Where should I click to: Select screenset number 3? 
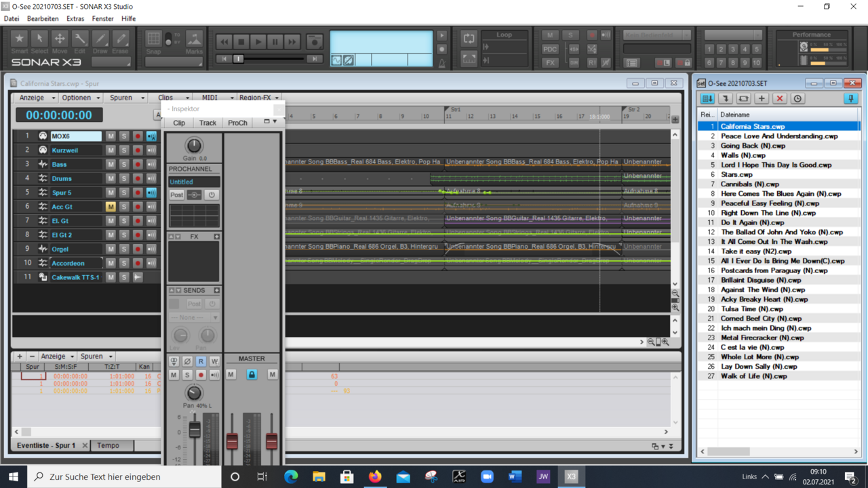732,49
